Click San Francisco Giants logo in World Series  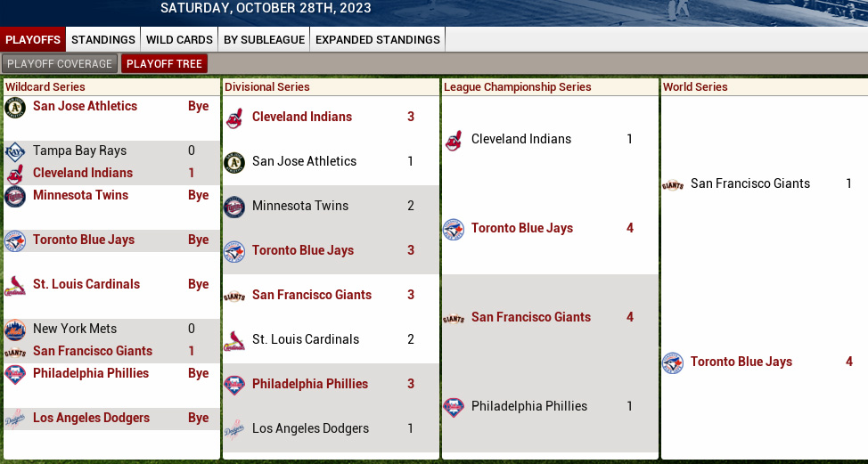[673, 184]
